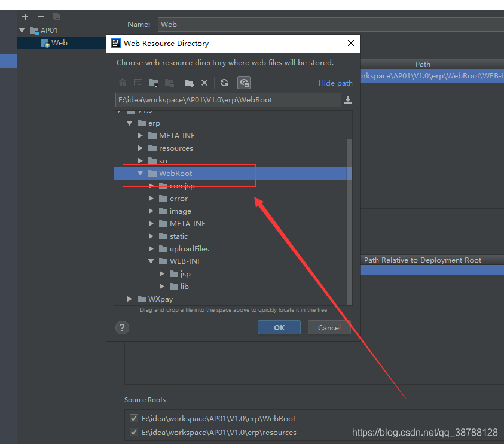Click the directory path input field
This screenshot has height=444, width=504.
(228, 100)
